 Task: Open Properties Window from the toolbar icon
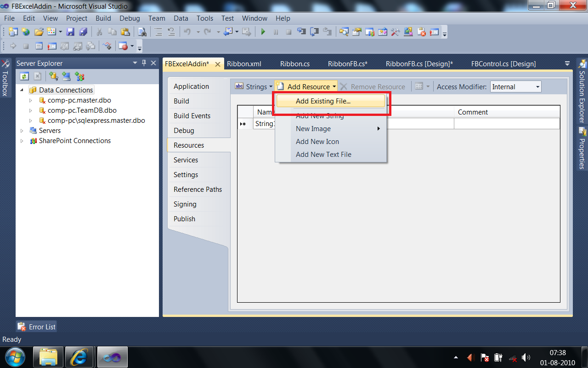[x=357, y=32]
